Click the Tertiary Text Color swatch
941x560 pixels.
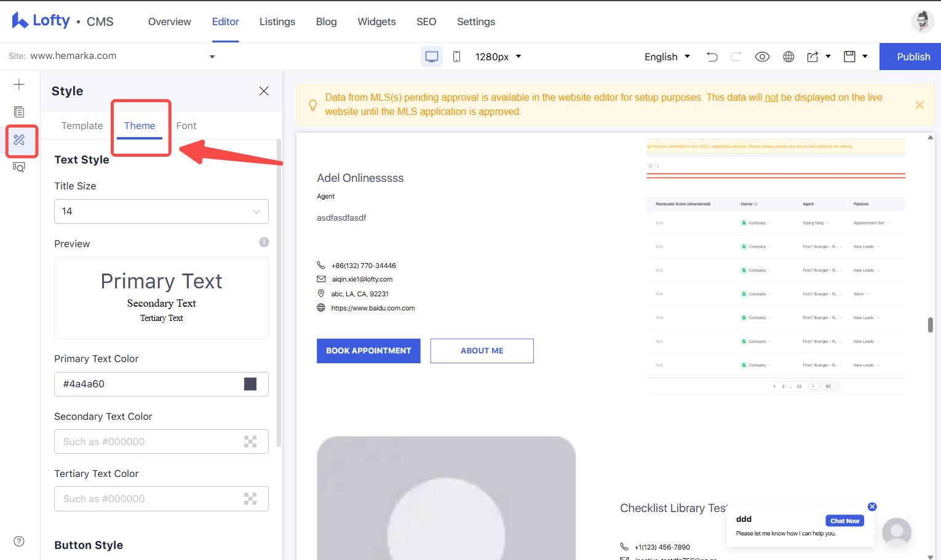click(x=250, y=499)
